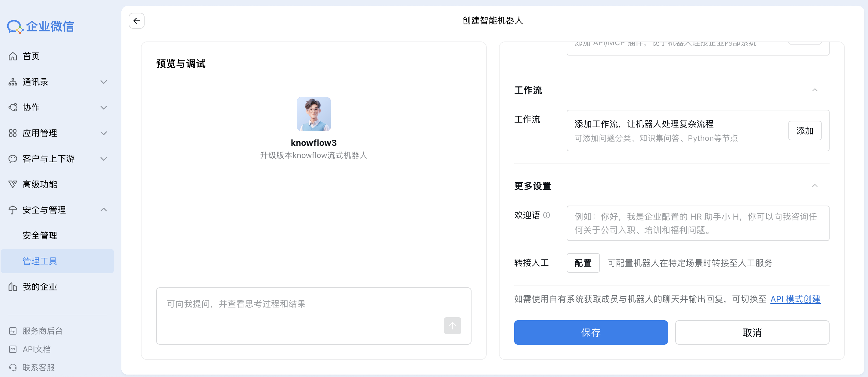Click the 通讯录 organization icon
Screen dimensions: 868x377
(13, 82)
